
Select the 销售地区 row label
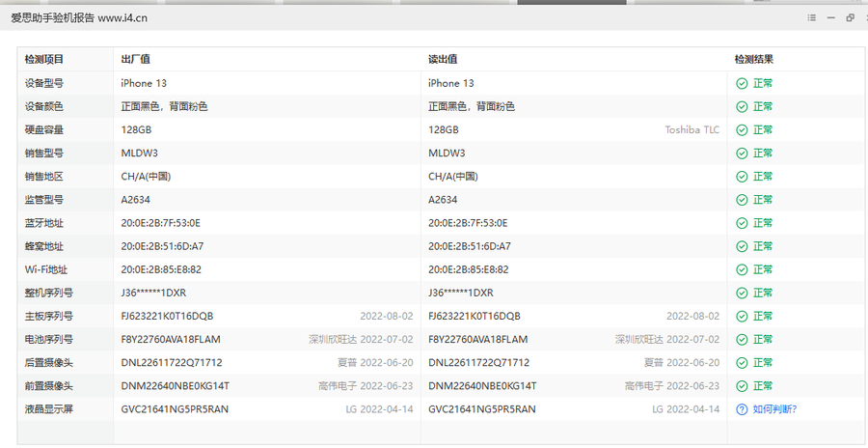[43, 177]
